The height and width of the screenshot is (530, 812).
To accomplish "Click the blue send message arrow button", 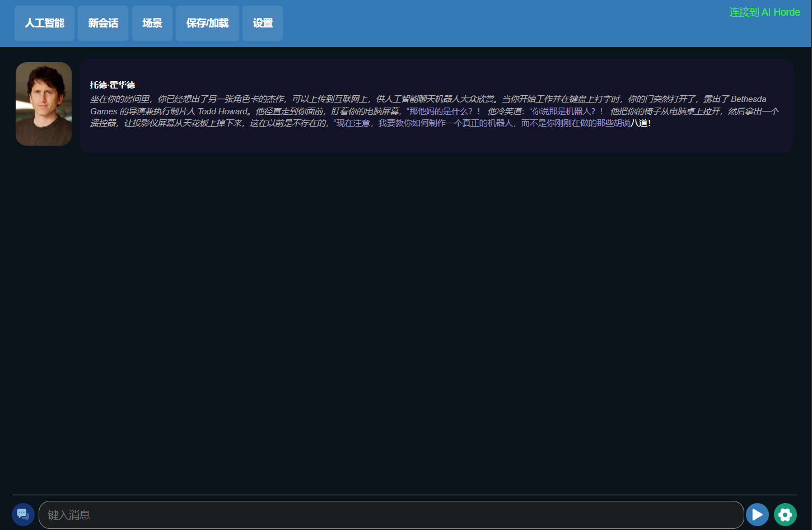I will 757,514.
